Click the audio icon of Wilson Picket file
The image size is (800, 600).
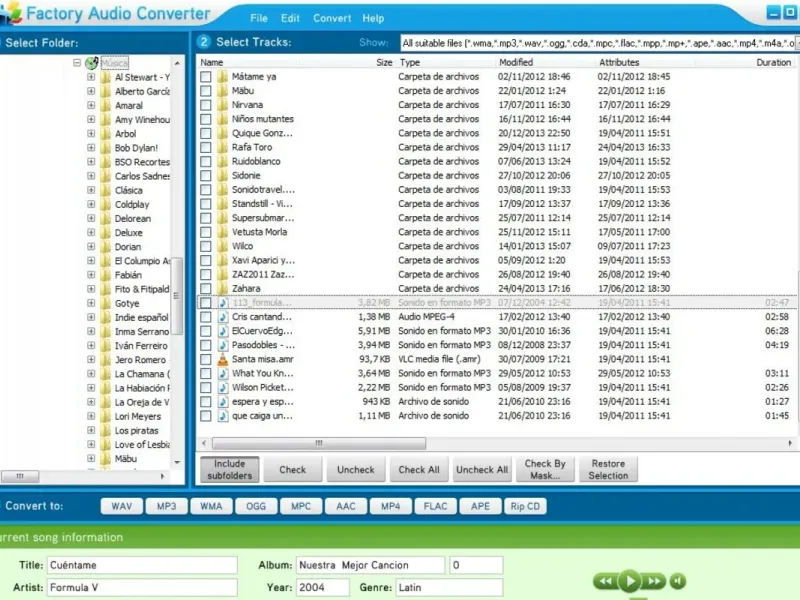tap(223, 387)
